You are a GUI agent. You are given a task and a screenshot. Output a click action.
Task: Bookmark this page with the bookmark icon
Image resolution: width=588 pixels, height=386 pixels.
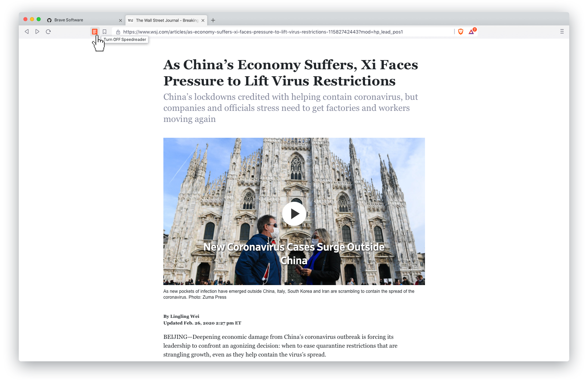tap(105, 32)
